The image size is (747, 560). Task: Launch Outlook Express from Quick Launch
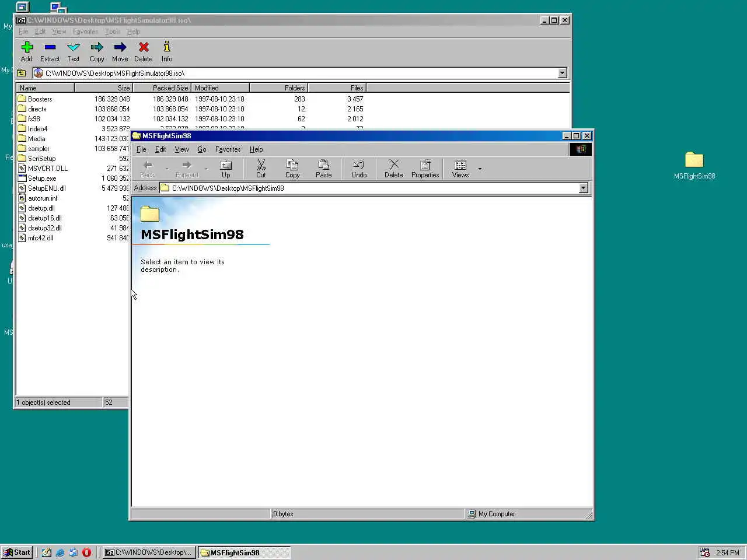(x=74, y=552)
